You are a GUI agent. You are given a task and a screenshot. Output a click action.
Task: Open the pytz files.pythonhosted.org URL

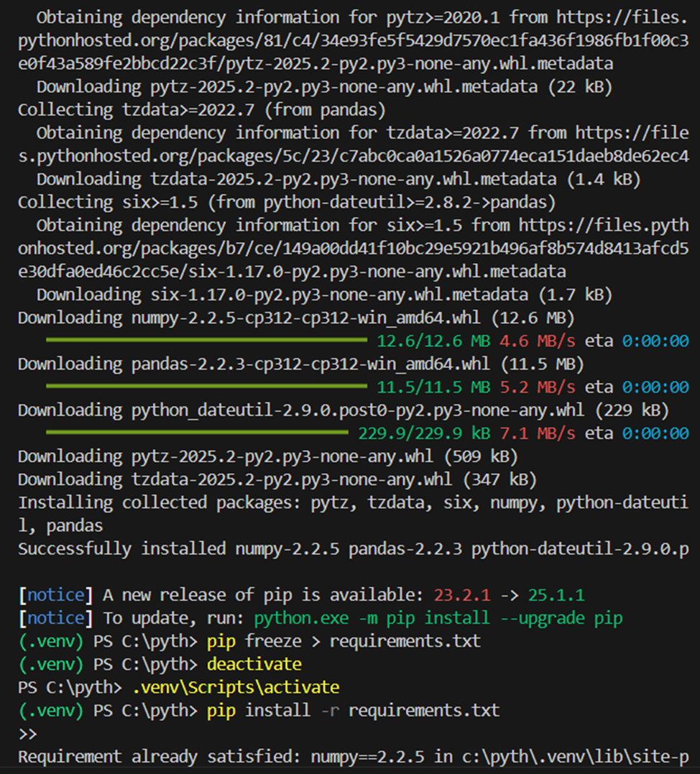pos(352,40)
